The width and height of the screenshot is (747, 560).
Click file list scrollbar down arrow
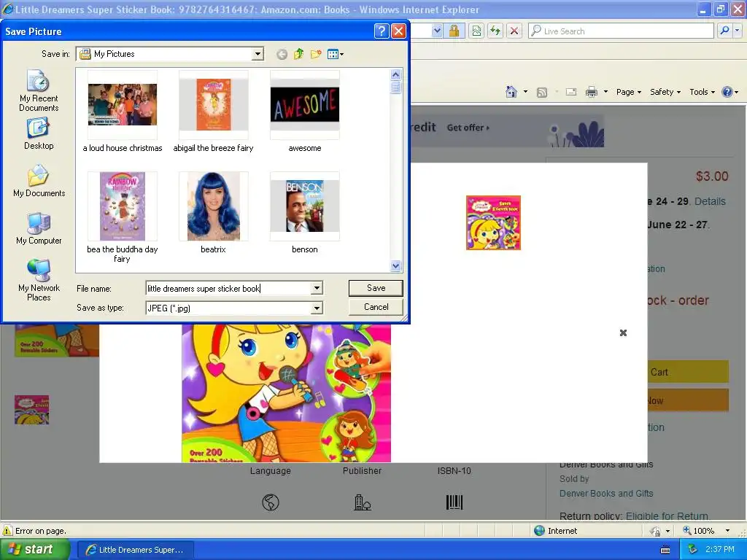396,266
